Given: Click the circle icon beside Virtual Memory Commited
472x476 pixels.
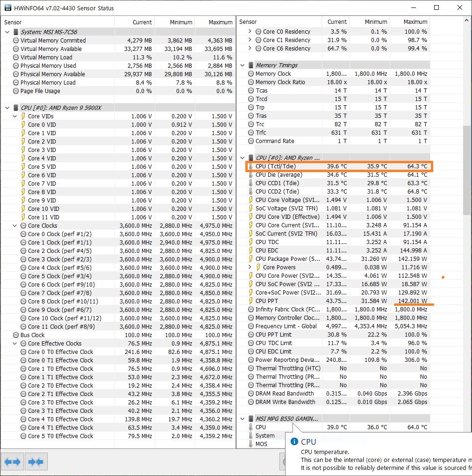Looking at the screenshot, I should (x=16, y=40).
